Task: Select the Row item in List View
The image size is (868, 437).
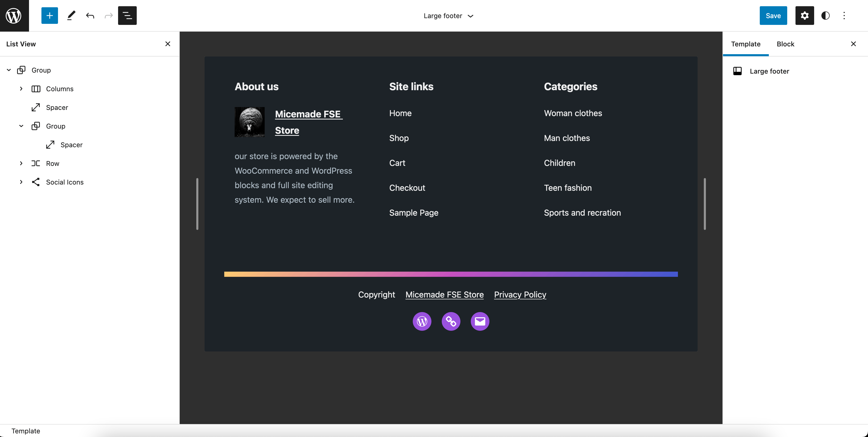Action: click(x=53, y=164)
